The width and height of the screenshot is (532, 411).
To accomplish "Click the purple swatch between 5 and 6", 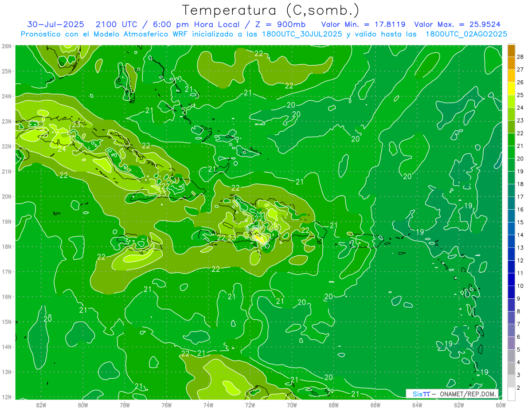I will pos(511,343).
